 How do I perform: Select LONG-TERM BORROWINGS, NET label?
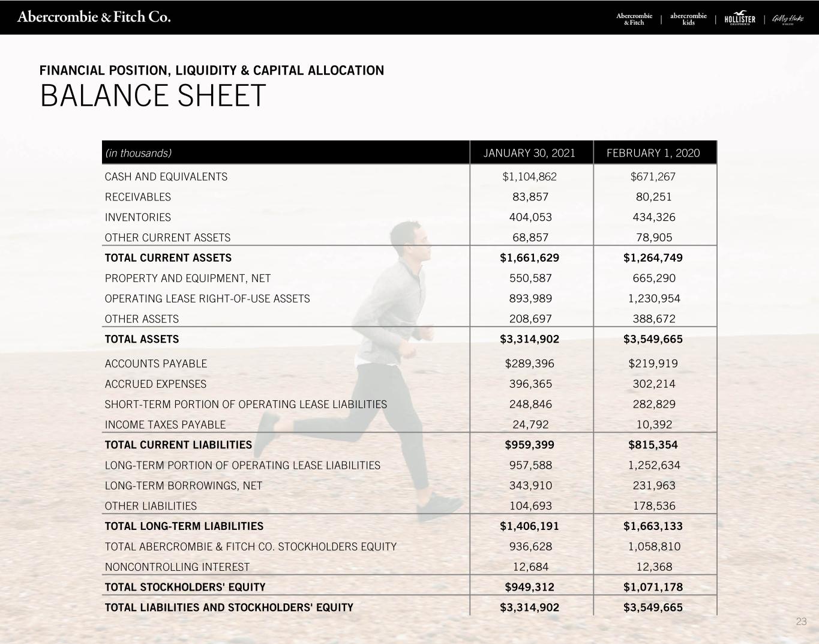click(x=184, y=486)
